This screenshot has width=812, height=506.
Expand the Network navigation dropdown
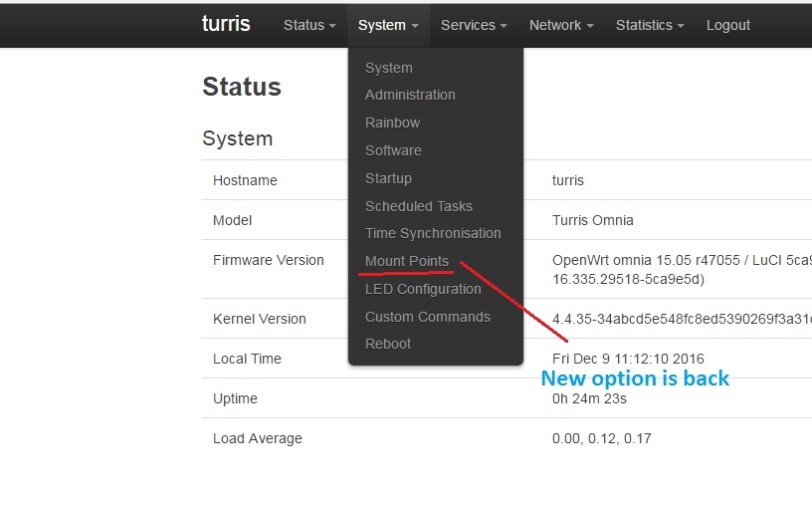tap(561, 25)
